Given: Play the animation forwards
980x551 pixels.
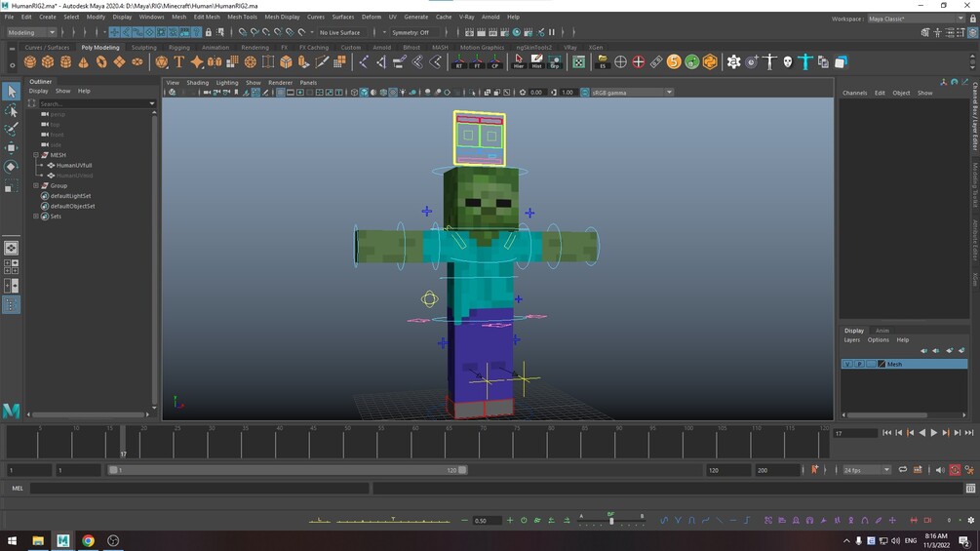Looking at the screenshot, I should coord(934,432).
